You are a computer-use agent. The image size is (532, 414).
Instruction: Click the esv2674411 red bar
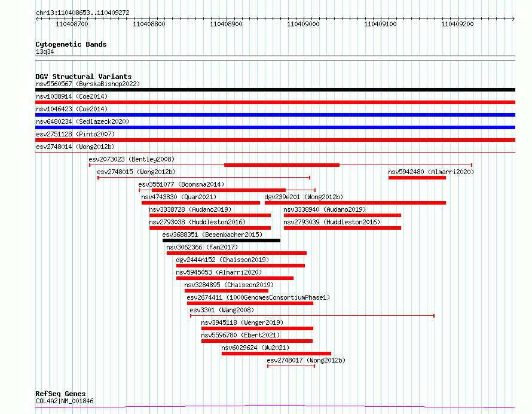(x=250, y=303)
